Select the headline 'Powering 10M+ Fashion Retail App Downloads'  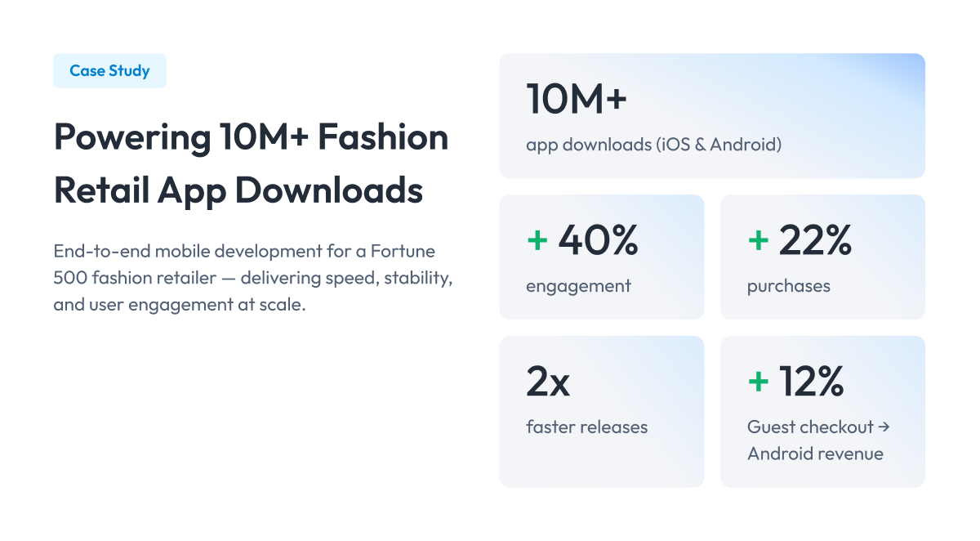pos(252,163)
